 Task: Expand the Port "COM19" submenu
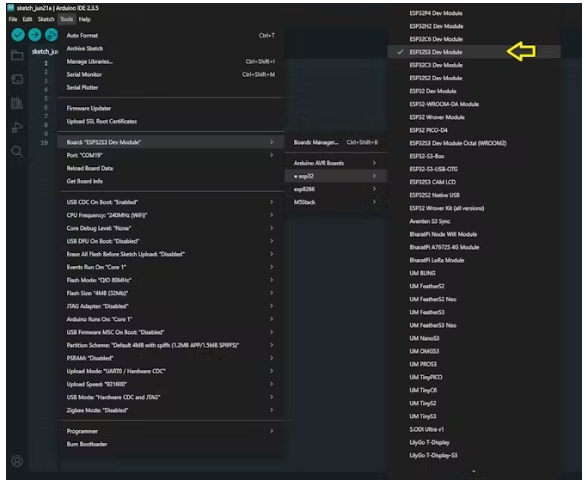[x=170, y=155]
